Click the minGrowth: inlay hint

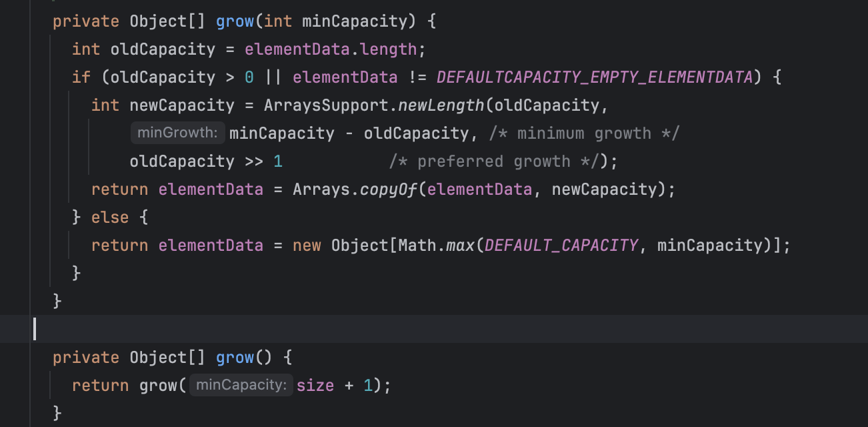tap(177, 133)
